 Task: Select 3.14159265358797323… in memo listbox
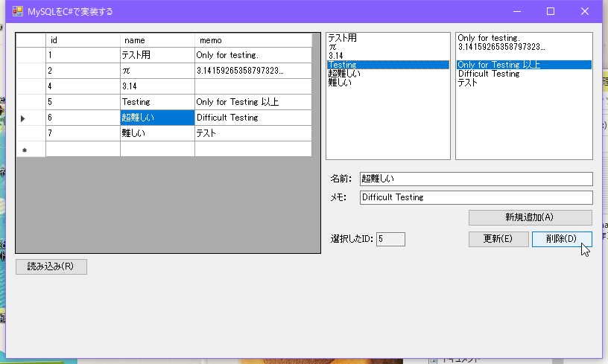(x=524, y=47)
